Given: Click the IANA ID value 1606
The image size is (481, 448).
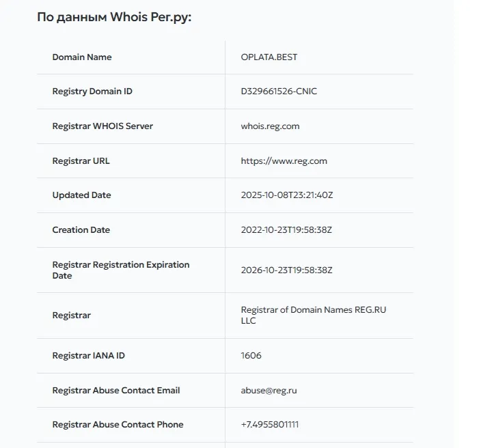Looking at the screenshot, I should click(251, 356).
